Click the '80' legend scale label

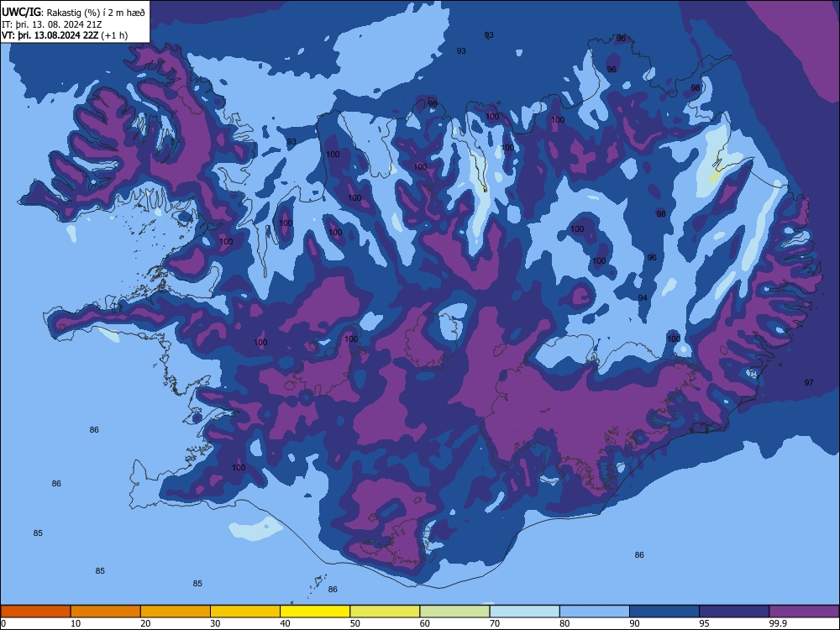[564, 623]
